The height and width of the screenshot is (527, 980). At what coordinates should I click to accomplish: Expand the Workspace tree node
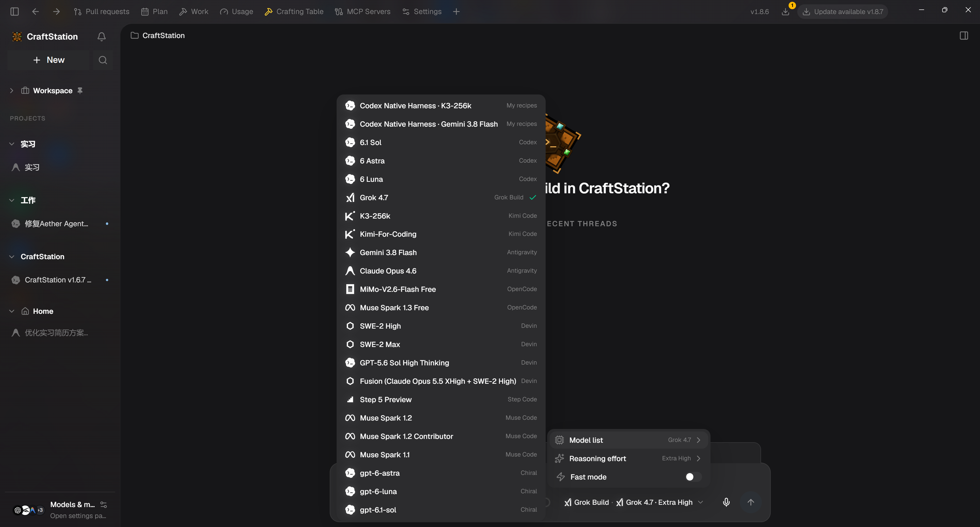click(x=11, y=91)
